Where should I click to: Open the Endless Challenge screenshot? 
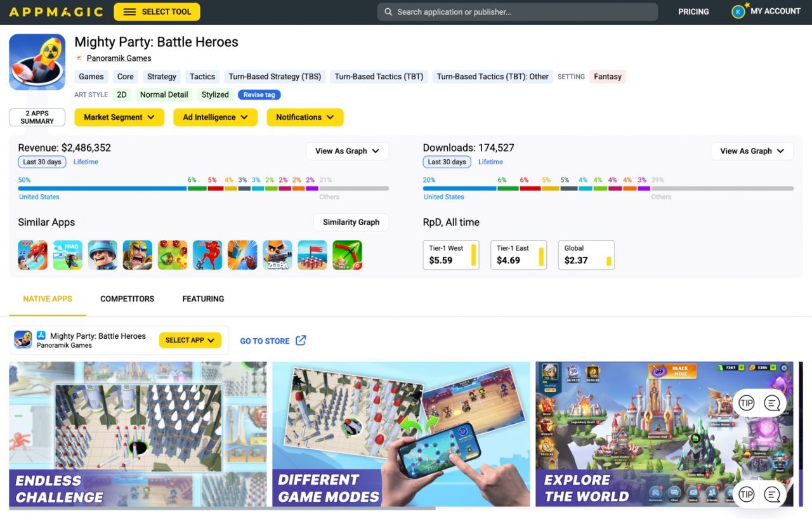pyautogui.click(x=138, y=434)
